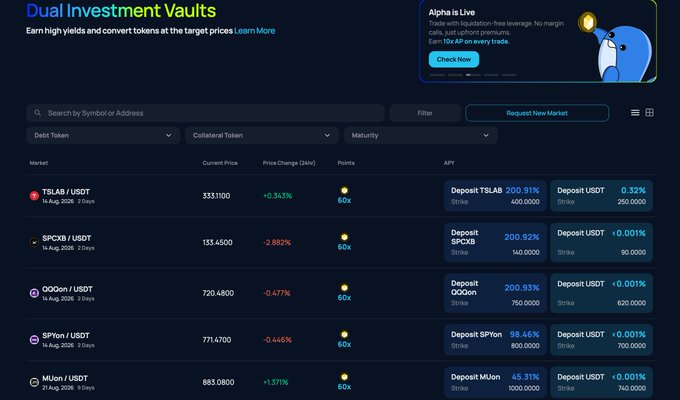Select Deposit QQQon 200.93% vault card

pos(495,293)
